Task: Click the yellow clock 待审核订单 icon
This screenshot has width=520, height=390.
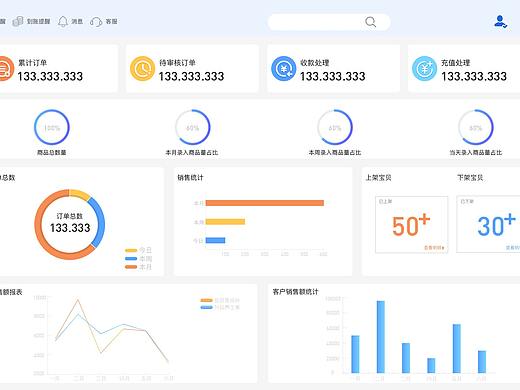Action: coord(142,69)
